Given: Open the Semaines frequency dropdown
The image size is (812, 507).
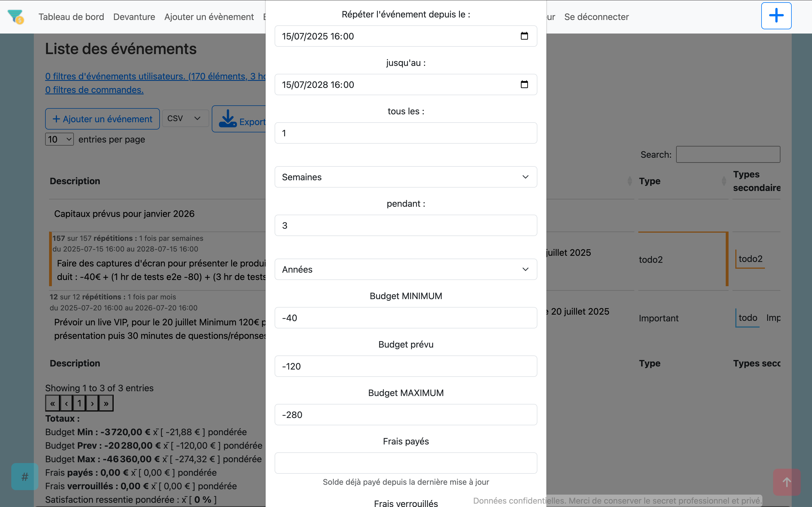Looking at the screenshot, I should click(406, 177).
